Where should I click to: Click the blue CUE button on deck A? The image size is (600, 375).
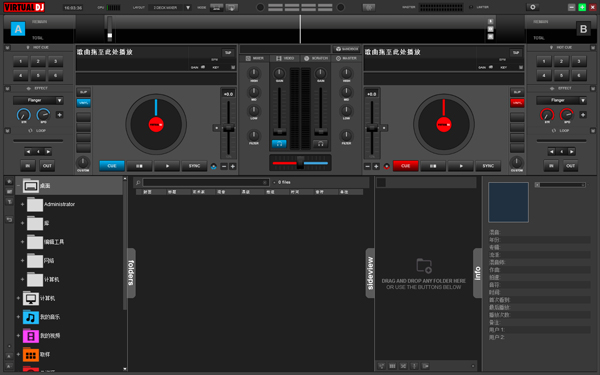click(x=112, y=166)
